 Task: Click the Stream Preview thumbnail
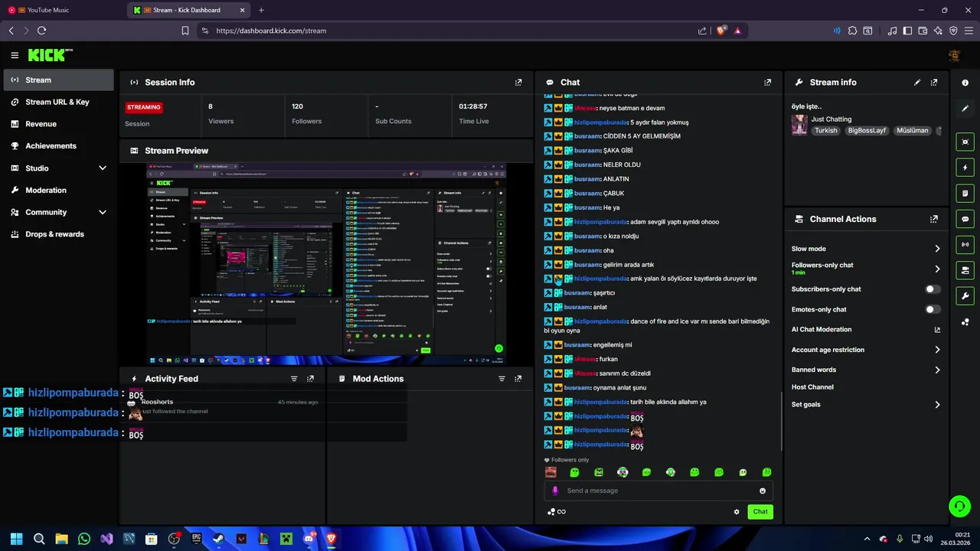click(326, 263)
